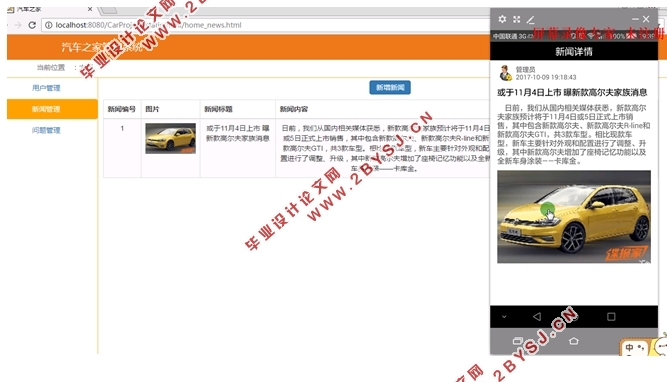
Task: Minimize the emulator window
Action: click(635, 19)
